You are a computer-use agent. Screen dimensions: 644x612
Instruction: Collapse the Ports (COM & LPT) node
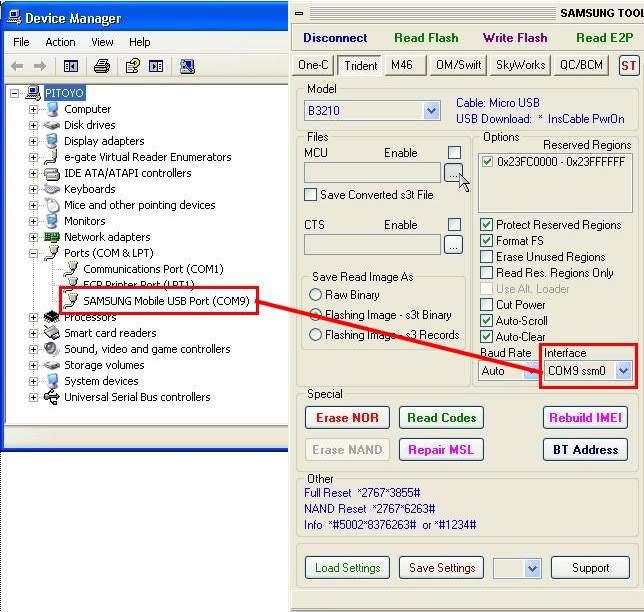point(33,253)
